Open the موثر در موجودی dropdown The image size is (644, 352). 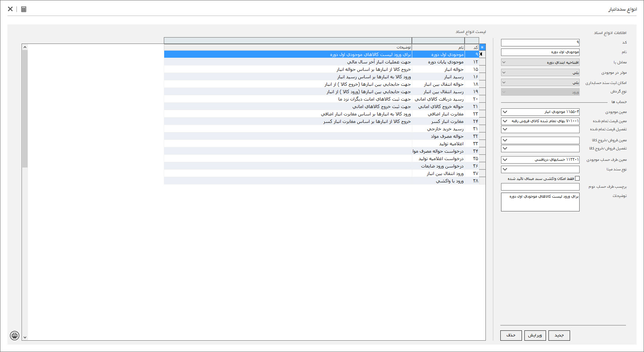[540, 73]
